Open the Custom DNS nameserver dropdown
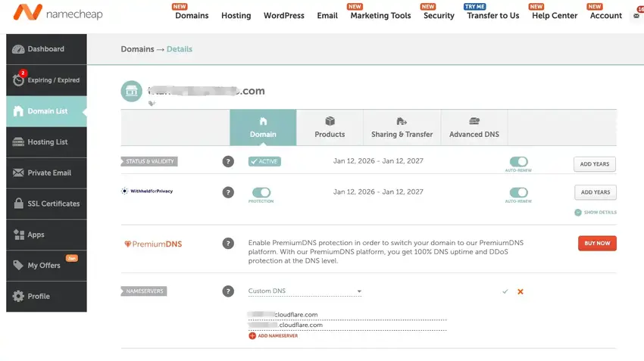 (305, 291)
